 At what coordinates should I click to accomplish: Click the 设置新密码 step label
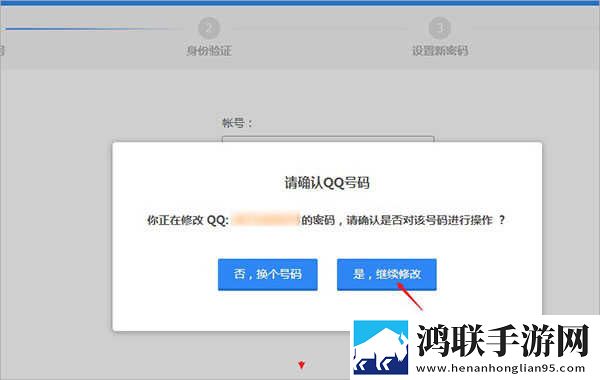click(440, 51)
